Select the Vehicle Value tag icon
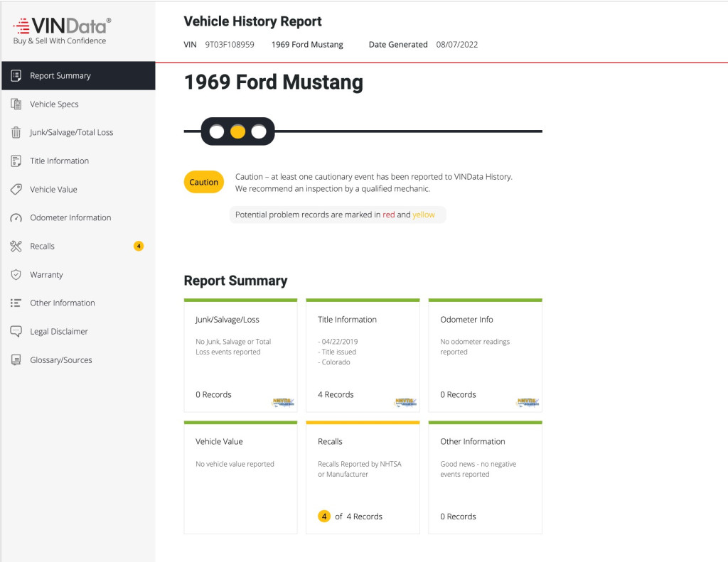728x562 pixels. pos(16,189)
